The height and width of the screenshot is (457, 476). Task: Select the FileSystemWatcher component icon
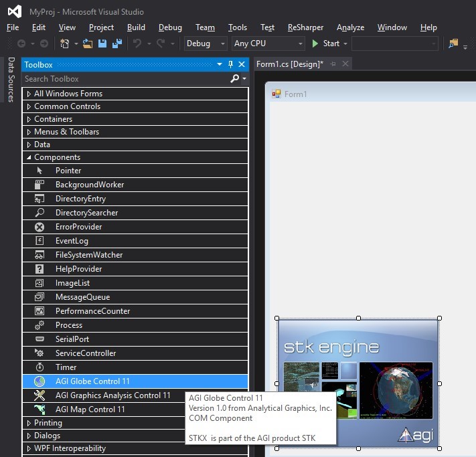(39, 255)
